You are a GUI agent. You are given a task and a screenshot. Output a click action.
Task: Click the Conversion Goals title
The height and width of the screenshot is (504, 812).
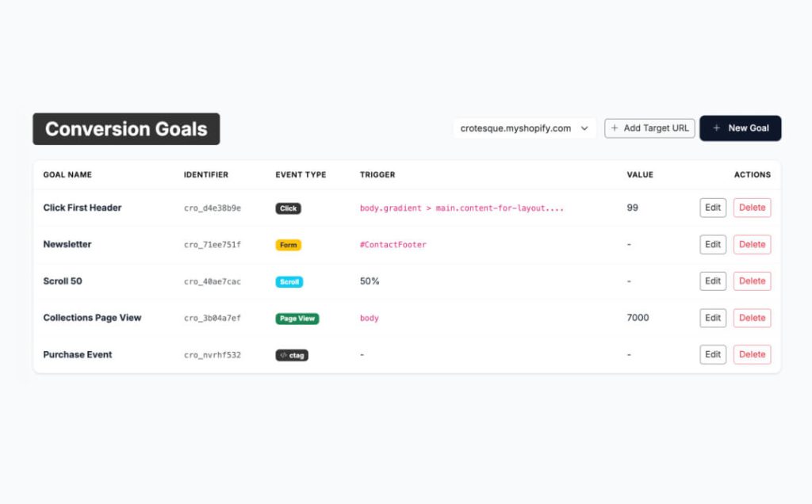tap(126, 129)
